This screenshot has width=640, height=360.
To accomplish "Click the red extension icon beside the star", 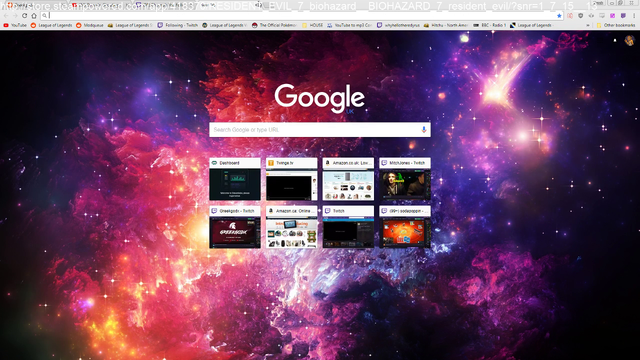I will [x=570, y=16].
